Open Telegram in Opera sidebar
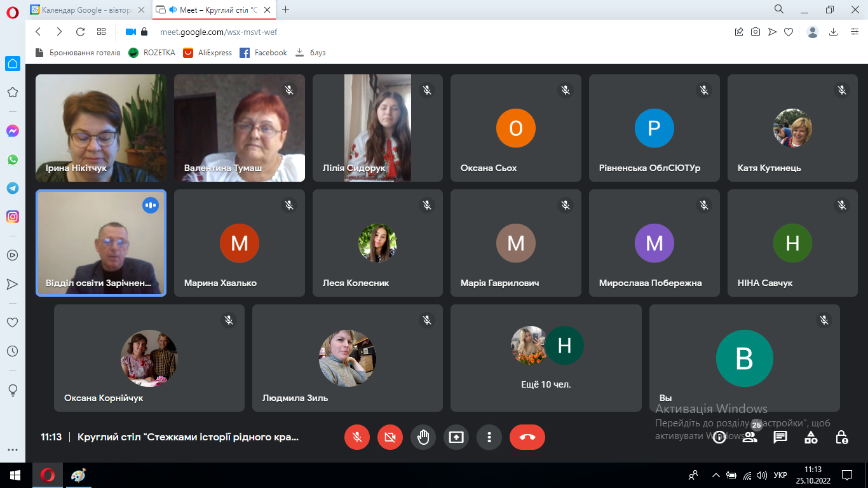Image resolution: width=868 pixels, height=488 pixels. (13, 188)
